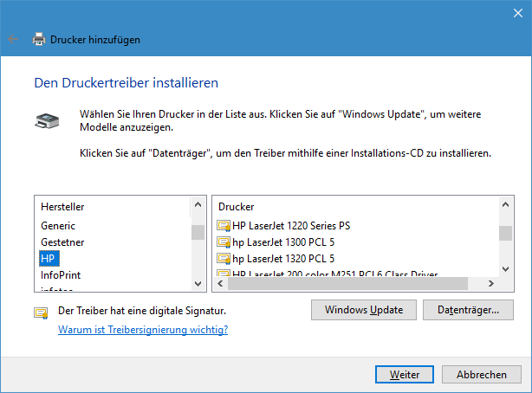Close the Drucker hinzufügen dialog
Viewport: 532px width, 393px height.
point(518,13)
